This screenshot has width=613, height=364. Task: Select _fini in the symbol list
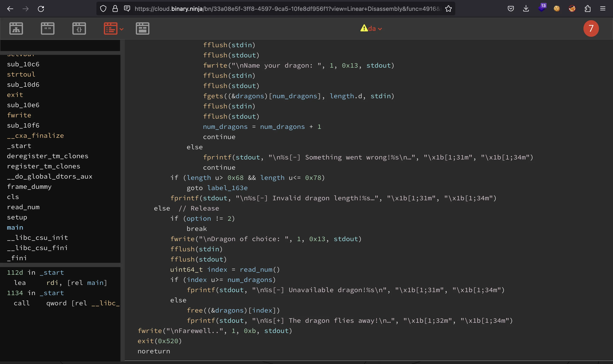point(17,258)
